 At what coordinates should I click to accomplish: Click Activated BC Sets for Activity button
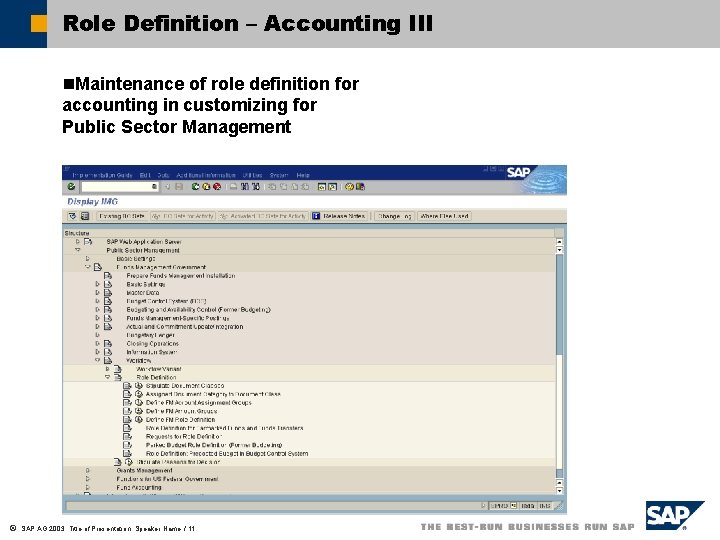pos(263,216)
